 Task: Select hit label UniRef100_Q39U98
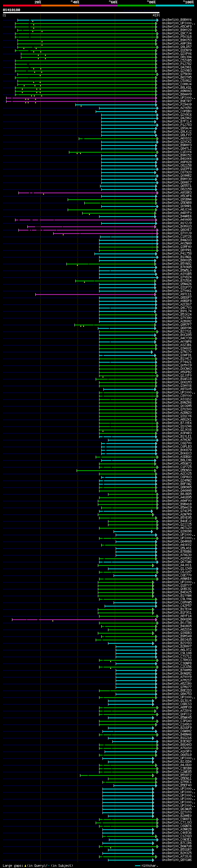click(177, 531)
